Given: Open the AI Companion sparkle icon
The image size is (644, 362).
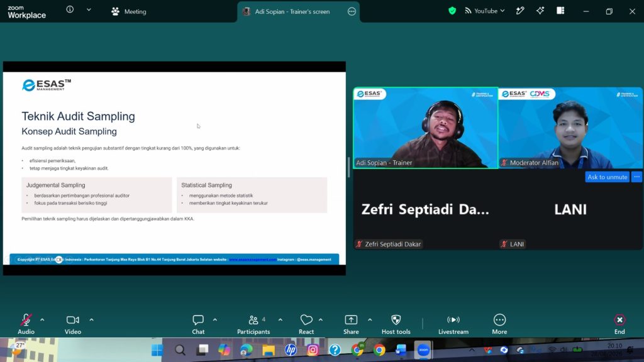Looking at the screenshot, I should (540, 11).
